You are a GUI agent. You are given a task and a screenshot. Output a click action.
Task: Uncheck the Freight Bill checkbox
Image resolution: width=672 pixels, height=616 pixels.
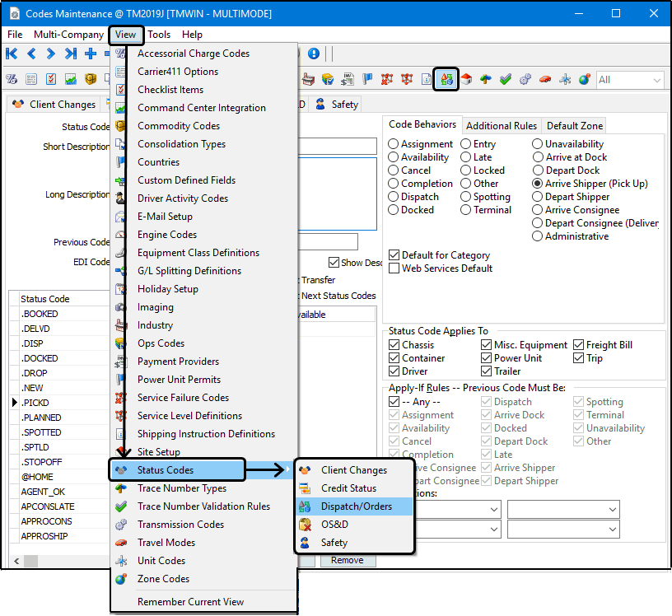click(580, 345)
